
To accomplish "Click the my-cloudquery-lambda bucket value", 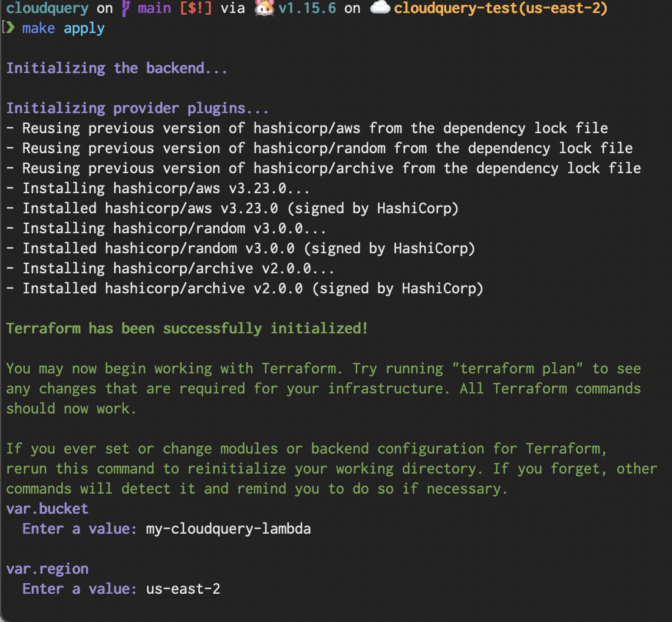I will click(x=228, y=529).
